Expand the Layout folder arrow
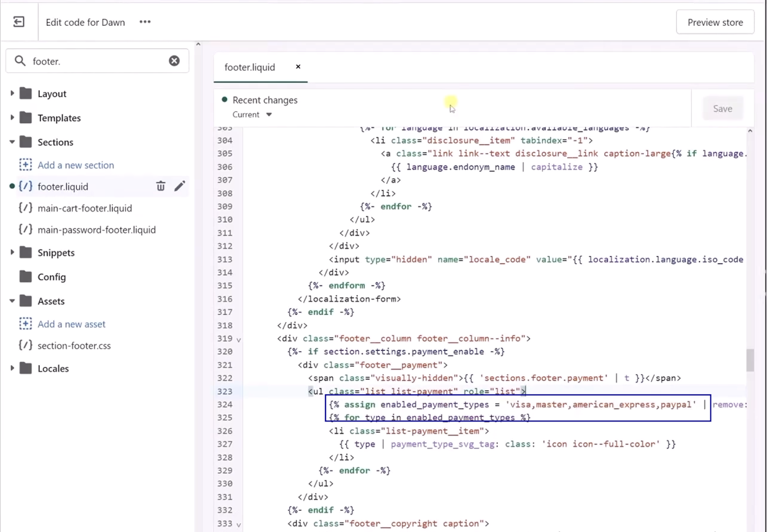This screenshot has width=767, height=532. pos(12,93)
